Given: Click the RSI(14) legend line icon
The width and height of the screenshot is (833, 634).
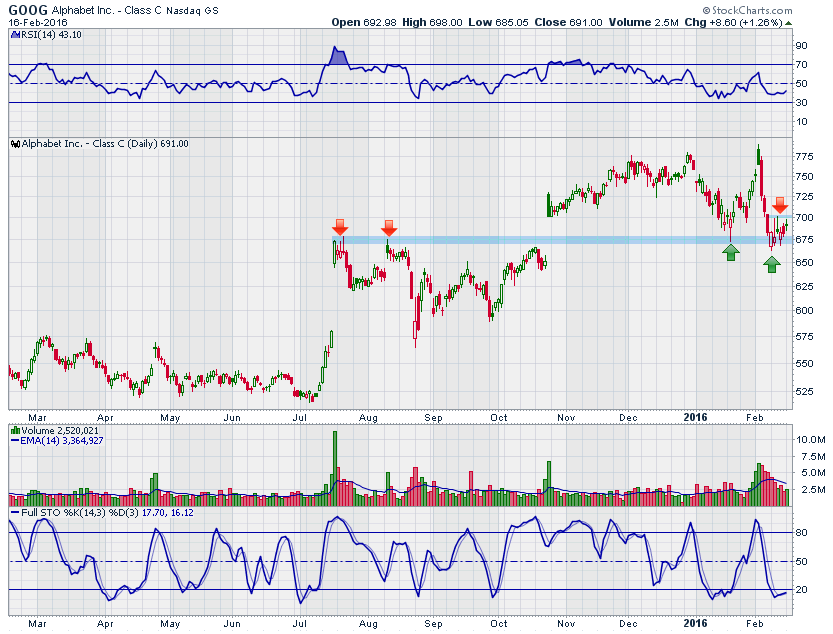Looking at the screenshot, I should [14, 35].
